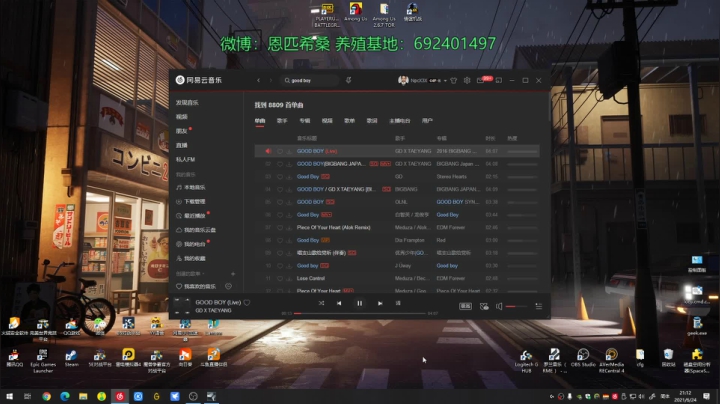Switch to the 歌单 playlists tab
The height and width of the screenshot is (404, 720).
349,121
